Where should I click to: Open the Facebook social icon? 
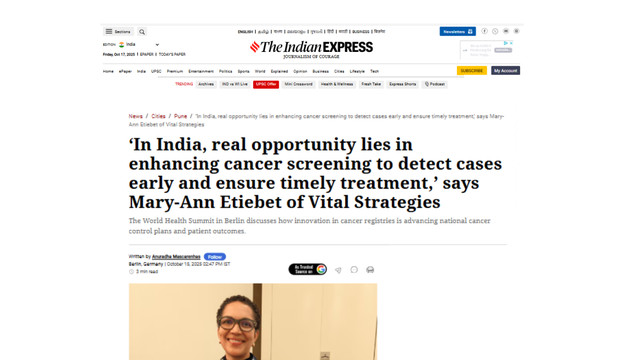click(x=484, y=31)
